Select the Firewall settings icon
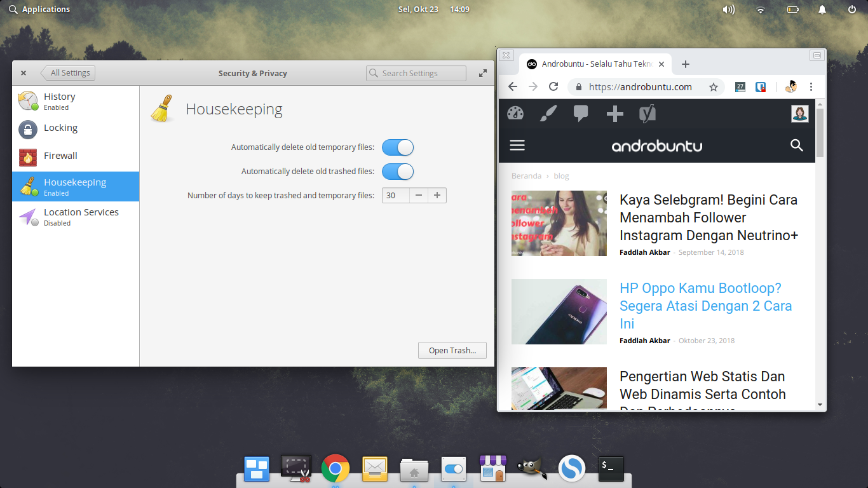Viewport: 868px width, 488px height. click(x=27, y=156)
